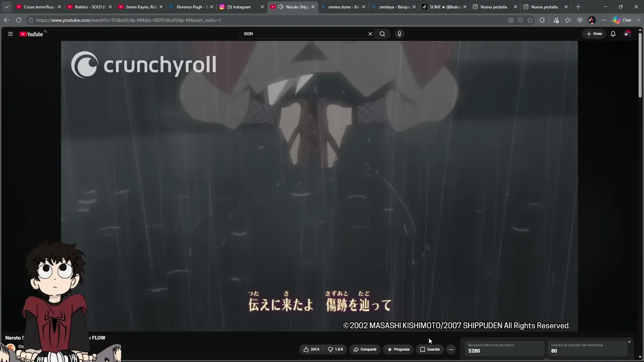Switch to Florence Pugh search tab
This screenshot has height=362, width=644.
click(x=190, y=7)
